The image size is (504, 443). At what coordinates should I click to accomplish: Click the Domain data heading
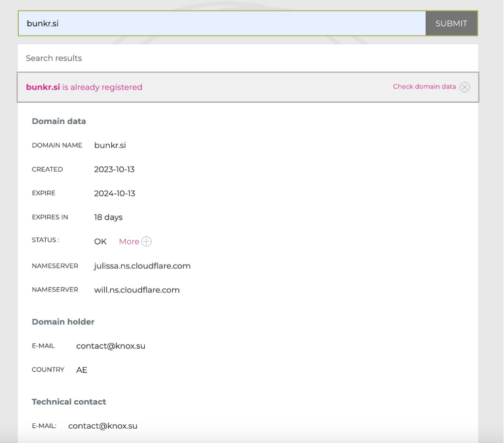(x=59, y=121)
